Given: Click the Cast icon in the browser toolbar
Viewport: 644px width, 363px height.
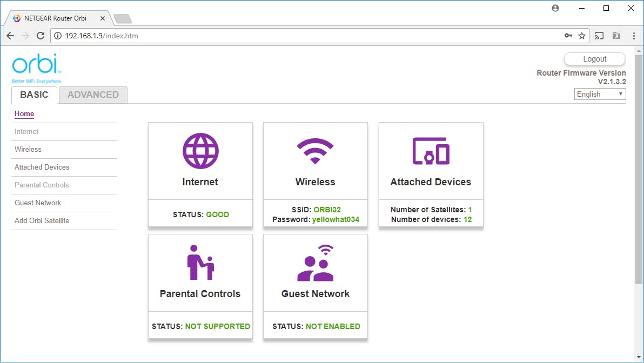Looking at the screenshot, I should coord(599,36).
